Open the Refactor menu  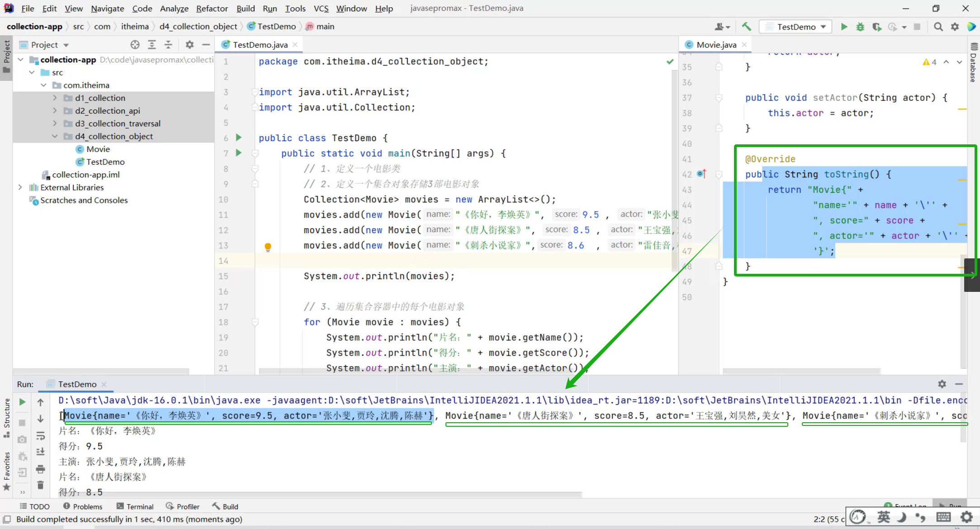pyautogui.click(x=212, y=8)
